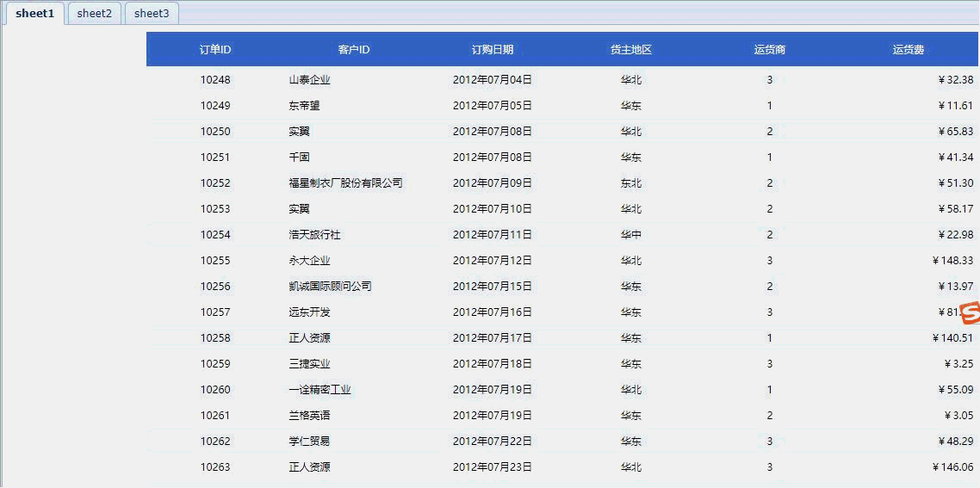Click customer cell 东帝望

(304, 106)
